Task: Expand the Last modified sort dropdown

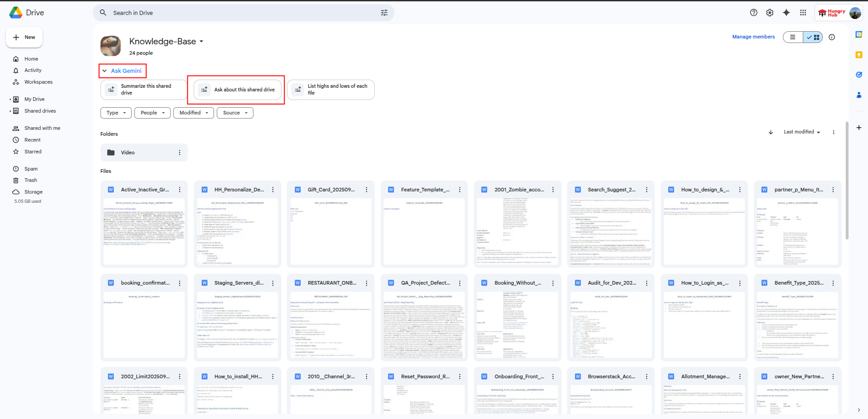Action: click(801, 132)
